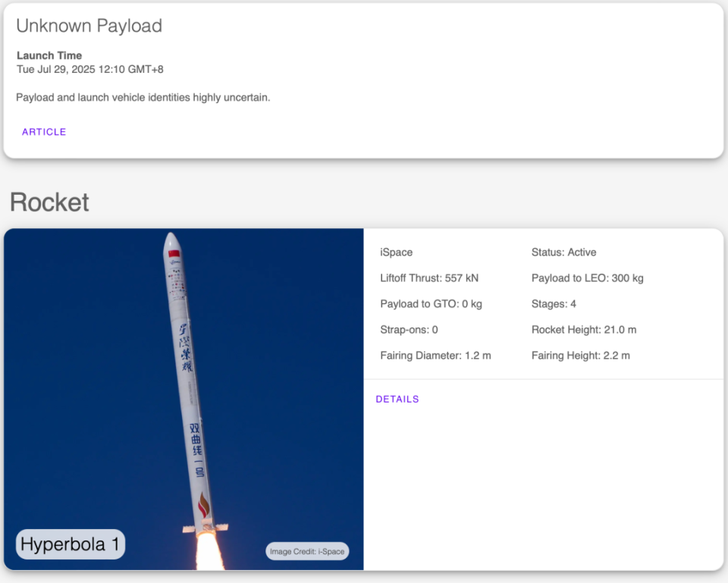
Task: Select Fairing Height: 2.2 m
Action: (581, 356)
